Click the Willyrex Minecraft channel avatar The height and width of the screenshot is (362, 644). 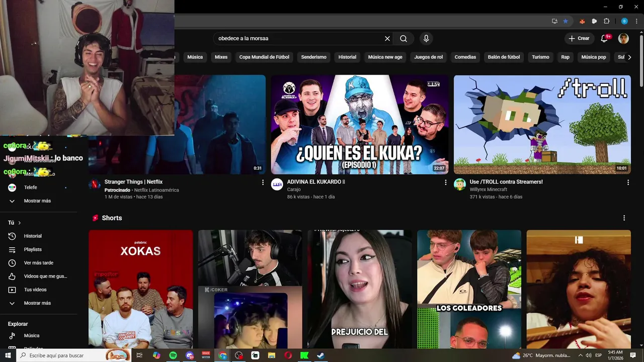tap(460, 185)
